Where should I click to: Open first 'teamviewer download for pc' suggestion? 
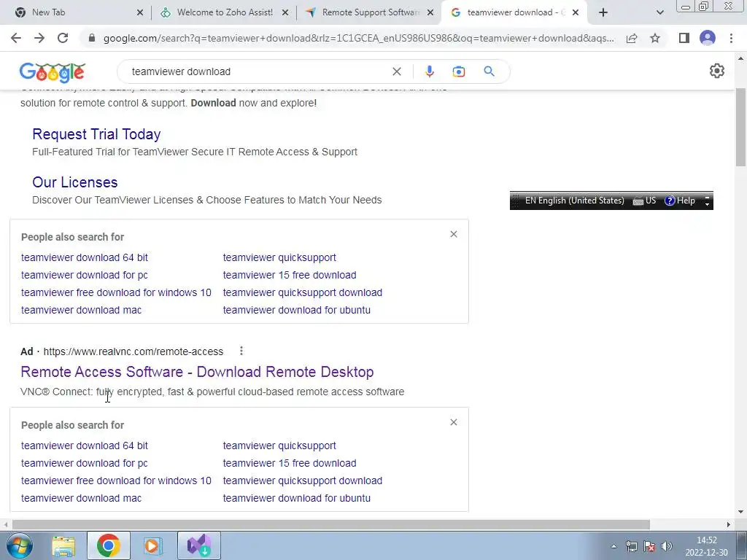pos(85,275)
